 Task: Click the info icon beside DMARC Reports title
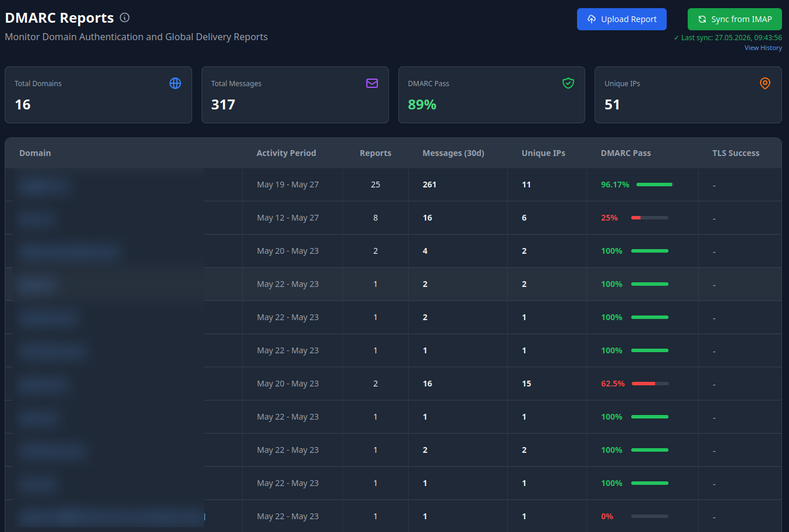pyautogui.click(x=125, y=17)
